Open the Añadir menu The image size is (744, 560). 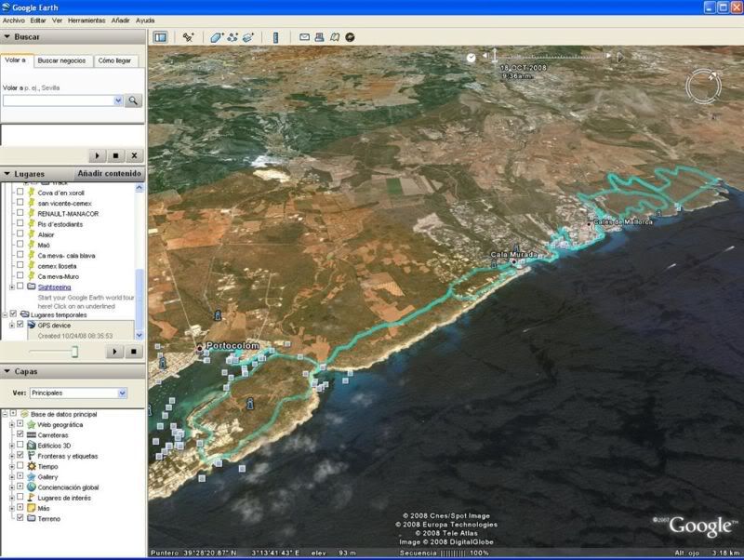tap(120, 20)
